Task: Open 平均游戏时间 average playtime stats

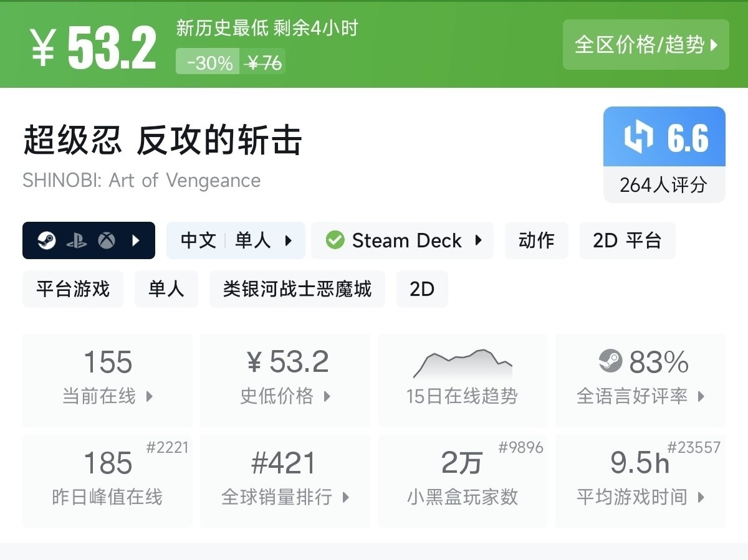Action: 640,481
